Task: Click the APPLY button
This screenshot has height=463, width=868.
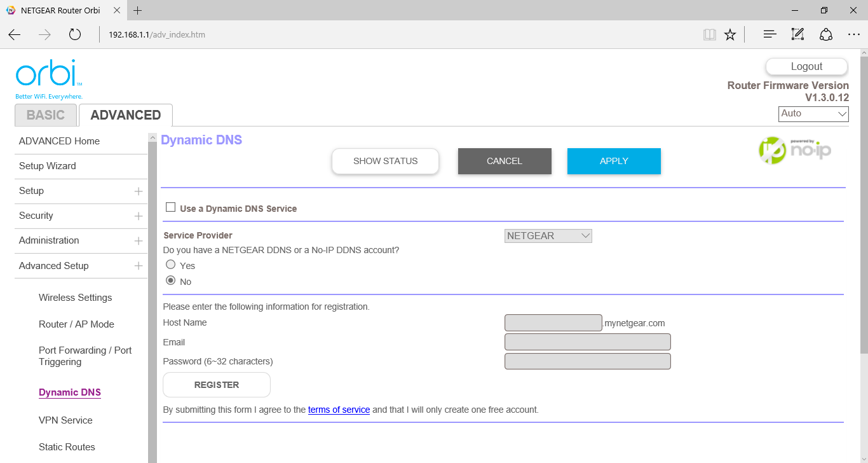Action: pos(614,161)
